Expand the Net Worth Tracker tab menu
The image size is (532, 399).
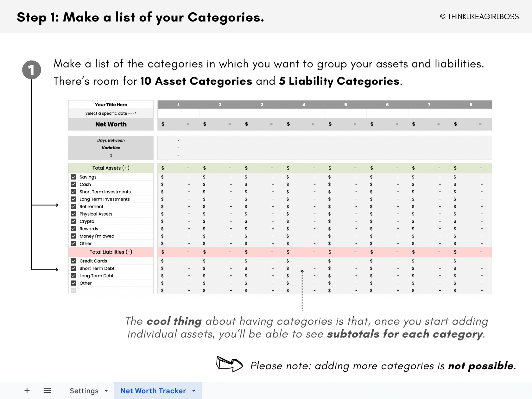[x=194, y=391]
